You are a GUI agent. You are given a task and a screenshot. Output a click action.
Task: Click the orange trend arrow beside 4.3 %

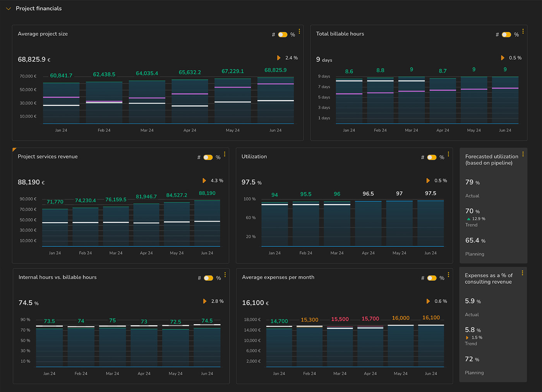pyautogui.click(x=204, y=180)
